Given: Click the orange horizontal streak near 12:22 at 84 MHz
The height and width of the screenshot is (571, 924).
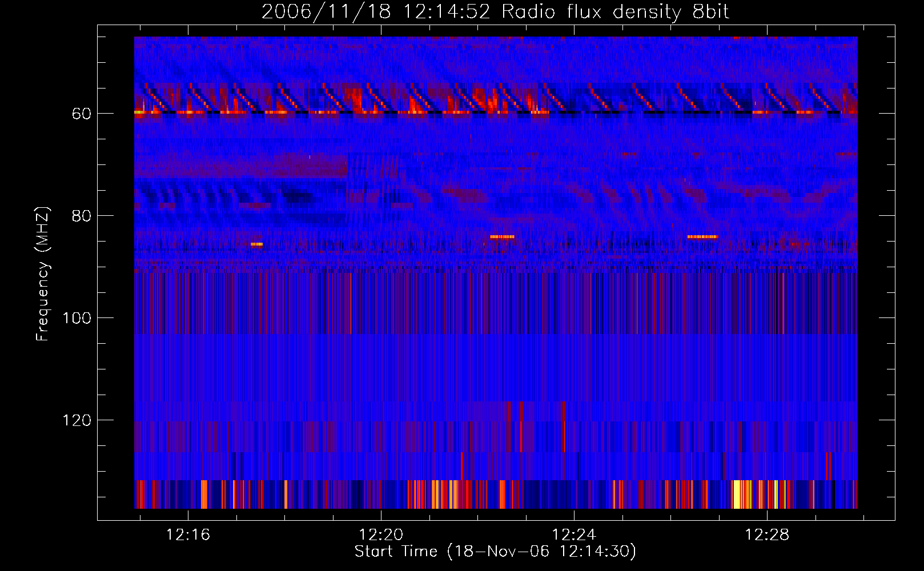Looking at the screenshot, I should pyautogui.click(x=502, y=236).
